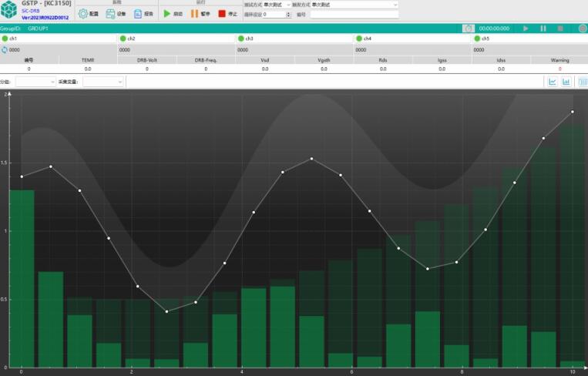588x376 pixels.
Task: Pause the test using orange 暂停 button
Action: point(200,14)
